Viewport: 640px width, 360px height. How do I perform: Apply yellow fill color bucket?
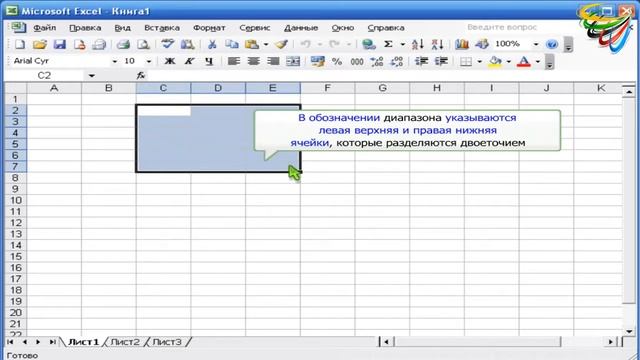coord(495,62)
